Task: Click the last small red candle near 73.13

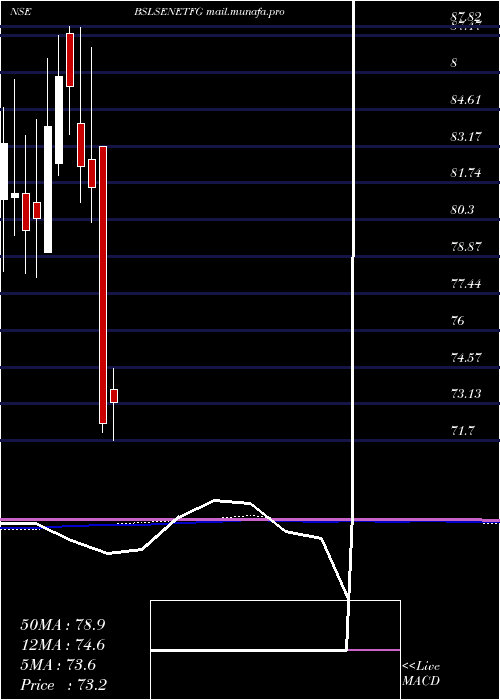Action: click(114, 396)
